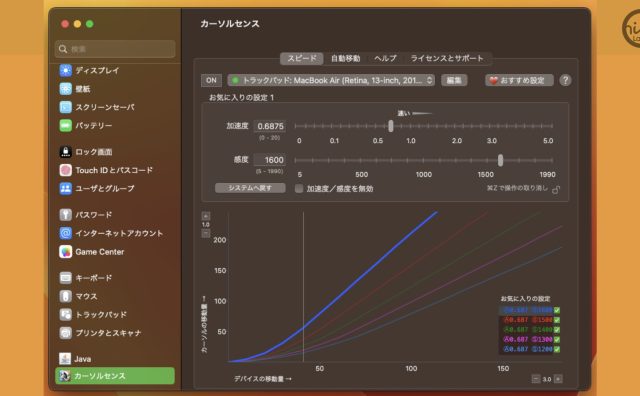Open the トラックパッド device dropdown
Screen dimensions: 640x396
[x=331, y=80]
